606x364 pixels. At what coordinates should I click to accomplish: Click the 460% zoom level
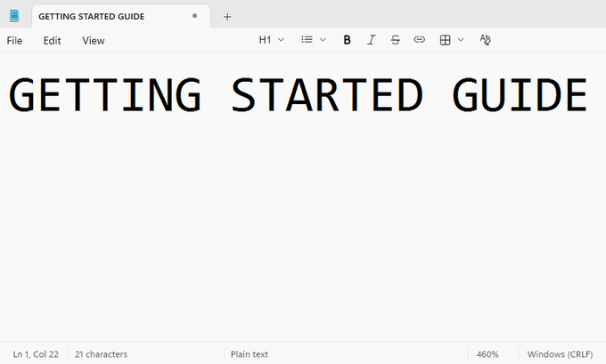coord(487,354)
